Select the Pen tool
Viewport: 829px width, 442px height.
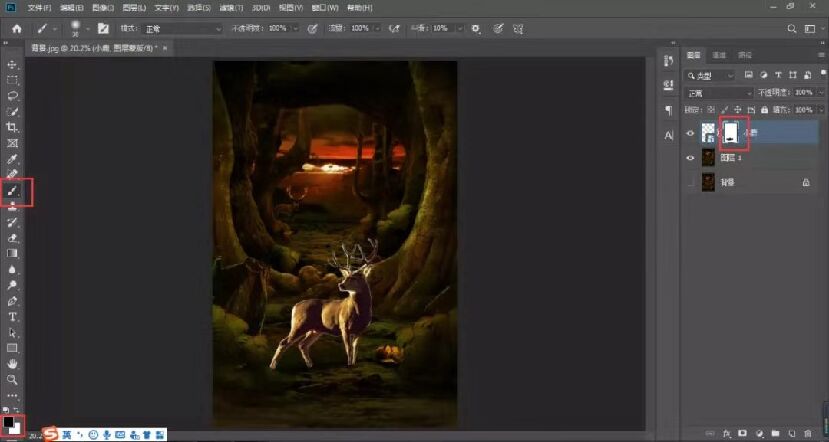tap(12, 301)
